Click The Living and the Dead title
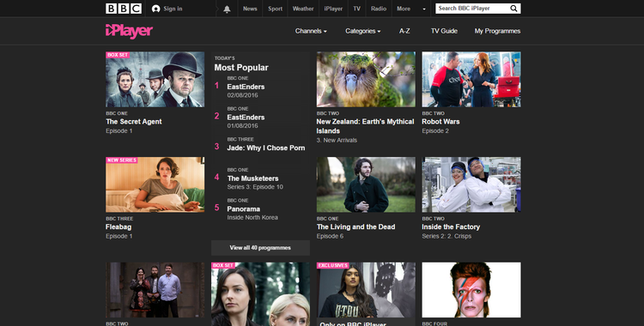The image size is (644, 326). coord(355,226)
